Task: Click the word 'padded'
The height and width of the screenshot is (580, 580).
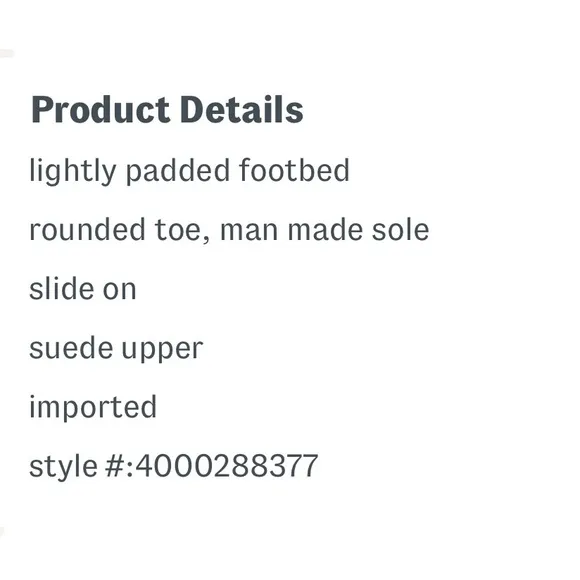Action: click(178, 171)
